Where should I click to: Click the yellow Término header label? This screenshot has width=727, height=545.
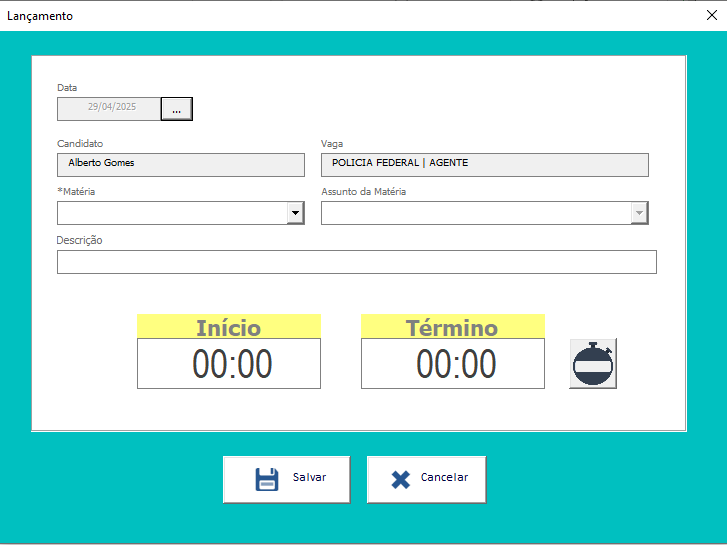coord(453,327)
